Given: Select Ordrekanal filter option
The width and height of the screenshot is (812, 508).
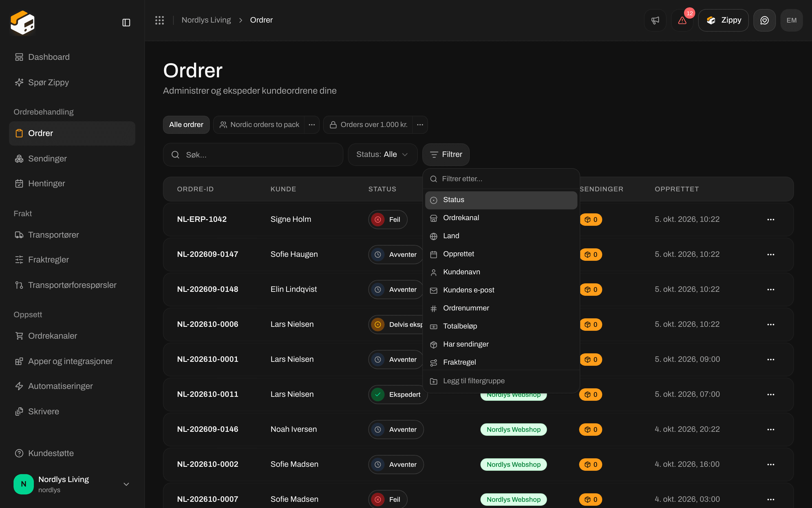Looking at the screenshot, I should [x=501, y=218].
